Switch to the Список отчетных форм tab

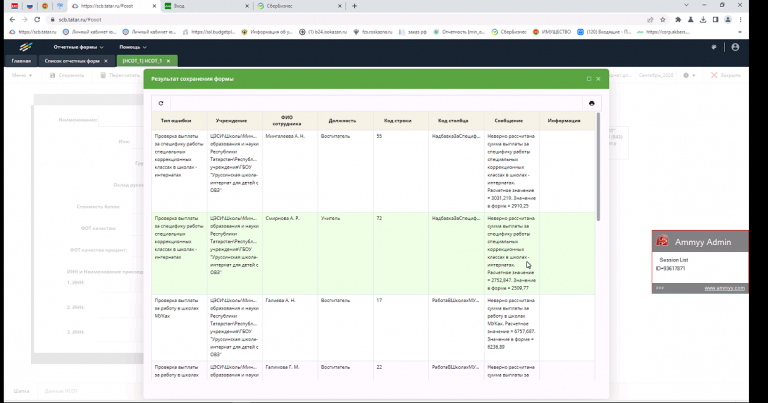pyautogui.click(x=72, y=61)
